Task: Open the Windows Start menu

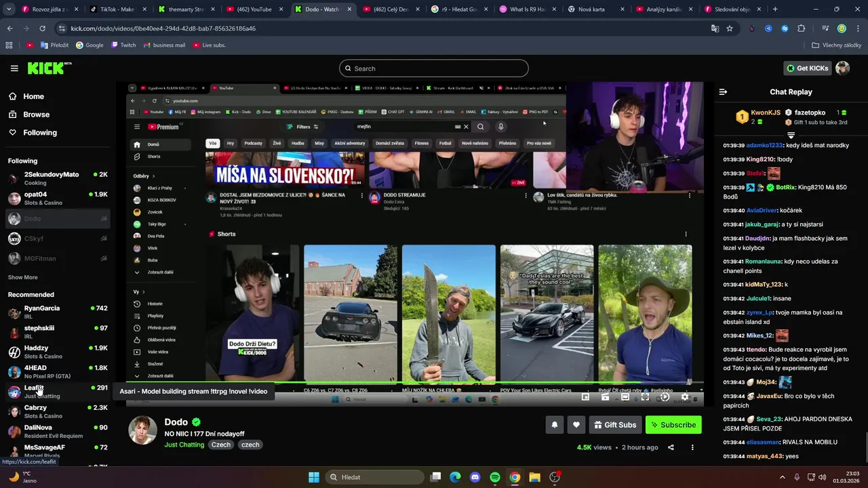Action: 314,477
